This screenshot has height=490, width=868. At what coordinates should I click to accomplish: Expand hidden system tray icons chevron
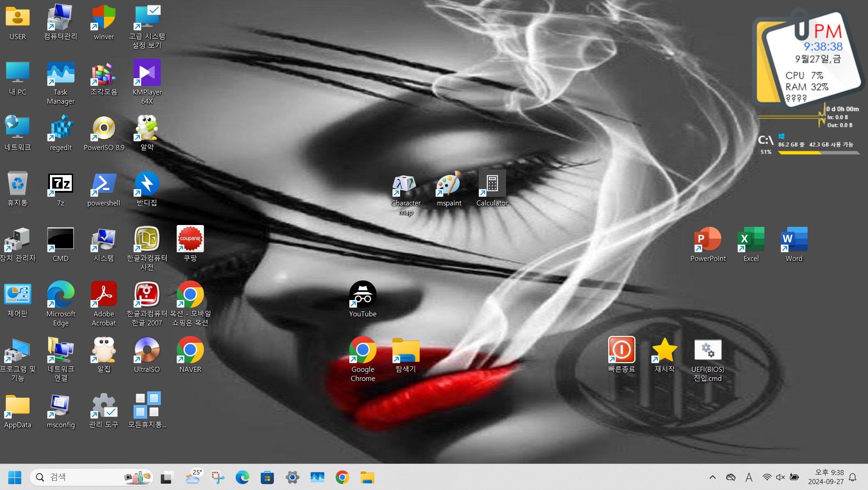tap(712, 477)
